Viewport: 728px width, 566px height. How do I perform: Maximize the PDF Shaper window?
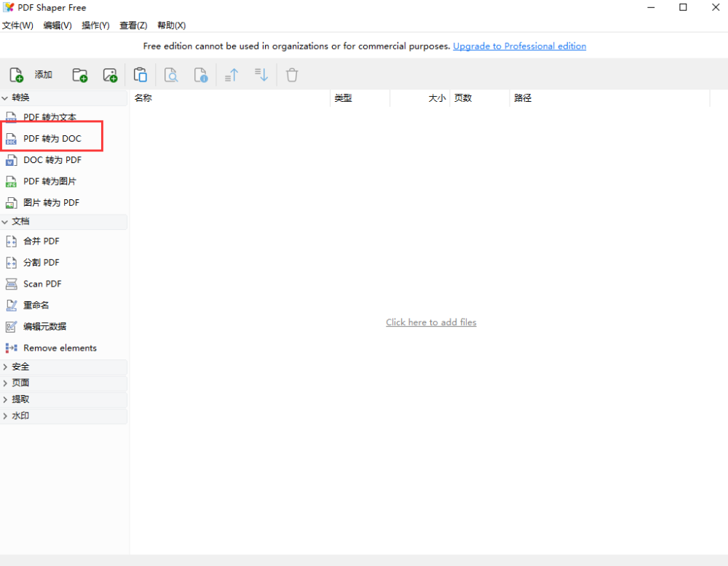(683, 7)
